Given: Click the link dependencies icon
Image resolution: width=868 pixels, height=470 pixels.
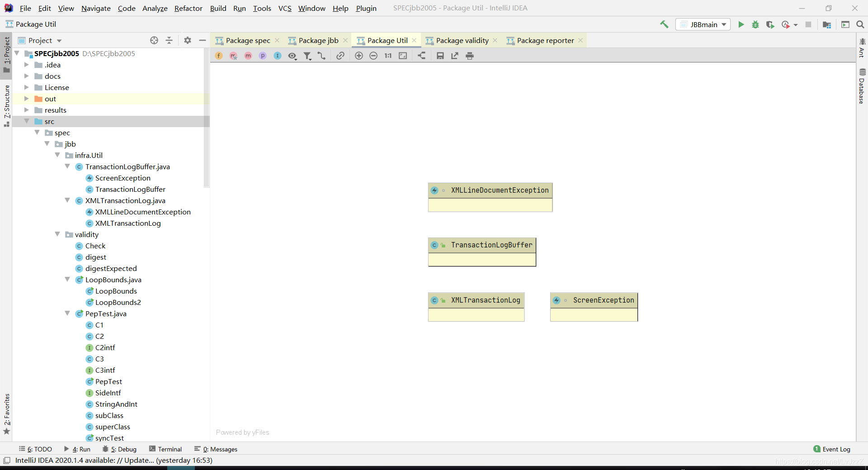Looking at the screenshot, I should pos(340,56).
